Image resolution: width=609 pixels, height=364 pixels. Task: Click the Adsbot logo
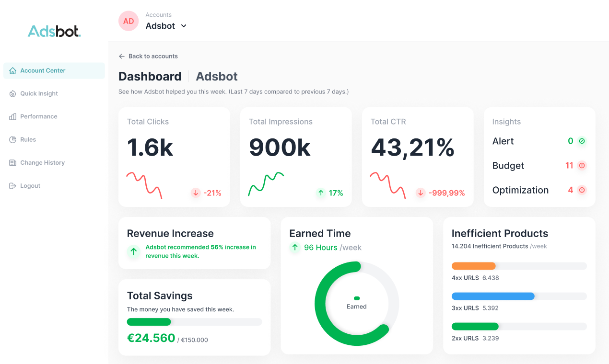pos(54,31)
